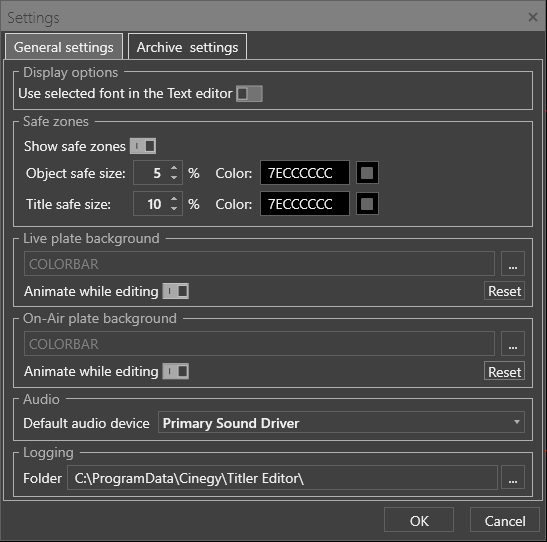This screenshot has height=542, width=547.
Task: Open Default audio device dropdown
Action: [341, 422]
